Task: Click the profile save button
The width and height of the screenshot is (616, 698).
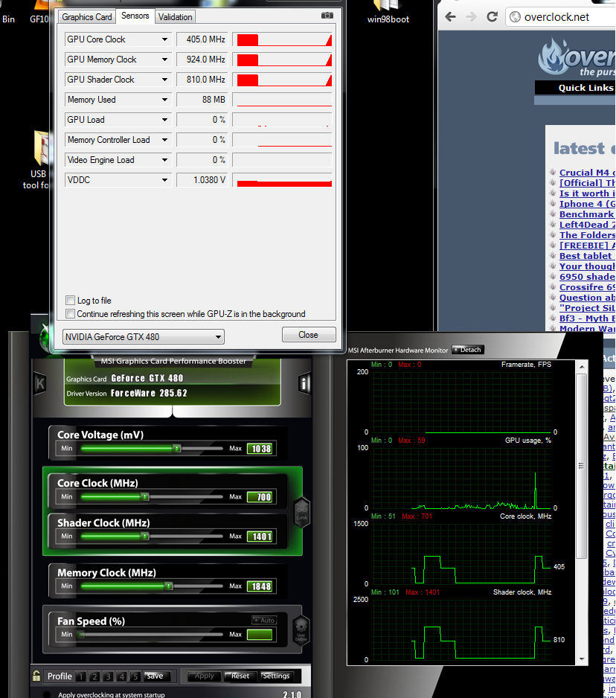Action: tap(155, 676)
